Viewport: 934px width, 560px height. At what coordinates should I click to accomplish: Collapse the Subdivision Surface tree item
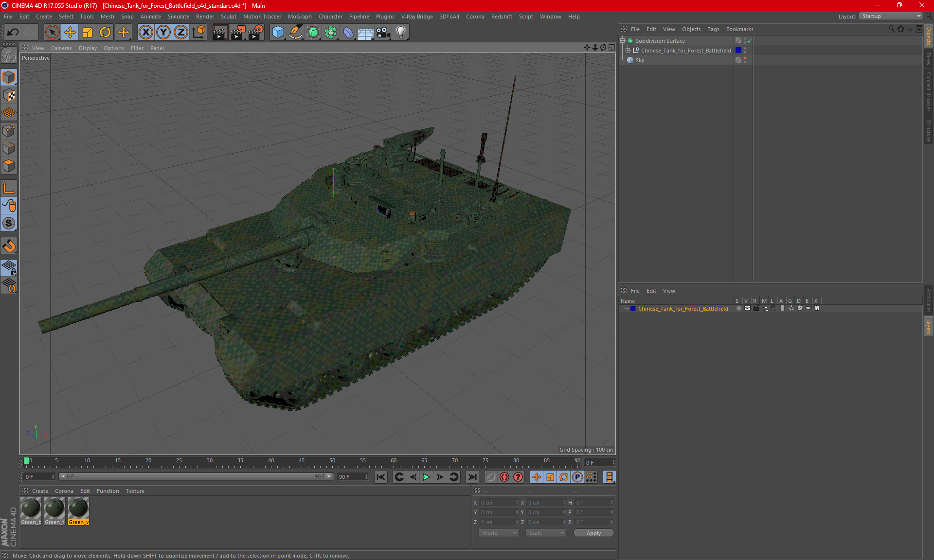point(622,41)
